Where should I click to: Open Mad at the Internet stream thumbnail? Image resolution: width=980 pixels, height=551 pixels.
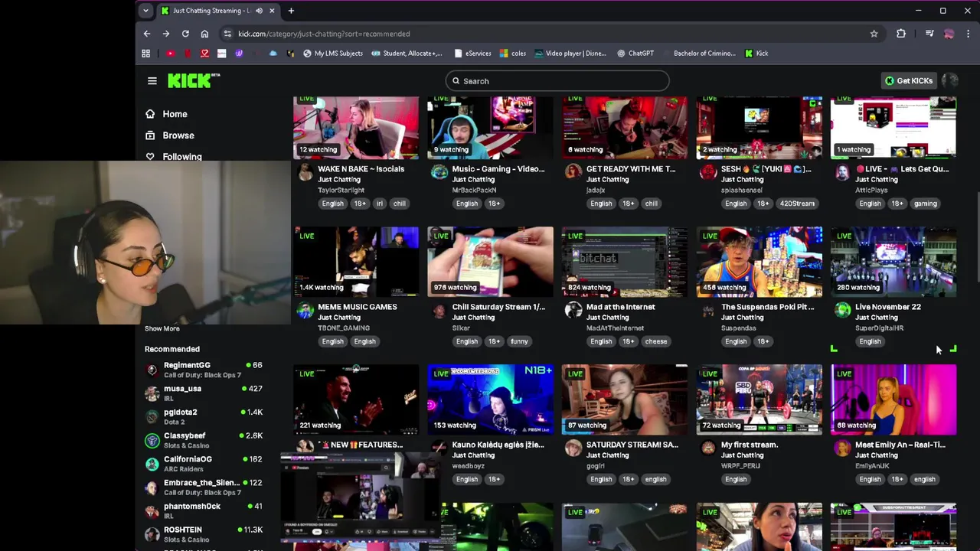625,262
